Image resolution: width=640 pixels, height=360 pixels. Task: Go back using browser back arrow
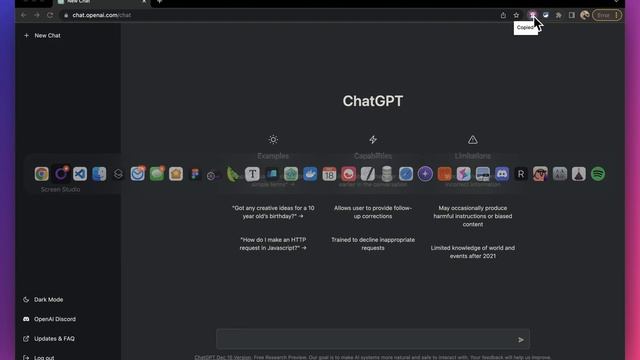[x=24, y=15]
